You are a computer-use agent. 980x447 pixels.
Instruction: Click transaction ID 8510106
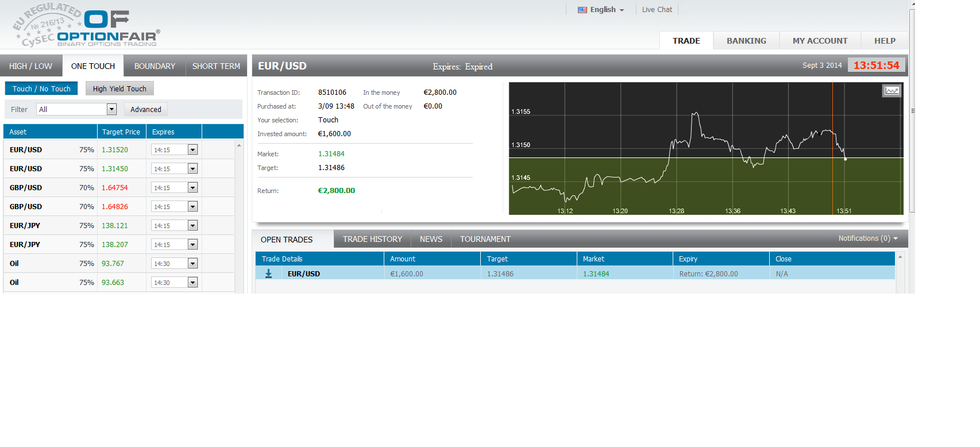coord(332,93)
